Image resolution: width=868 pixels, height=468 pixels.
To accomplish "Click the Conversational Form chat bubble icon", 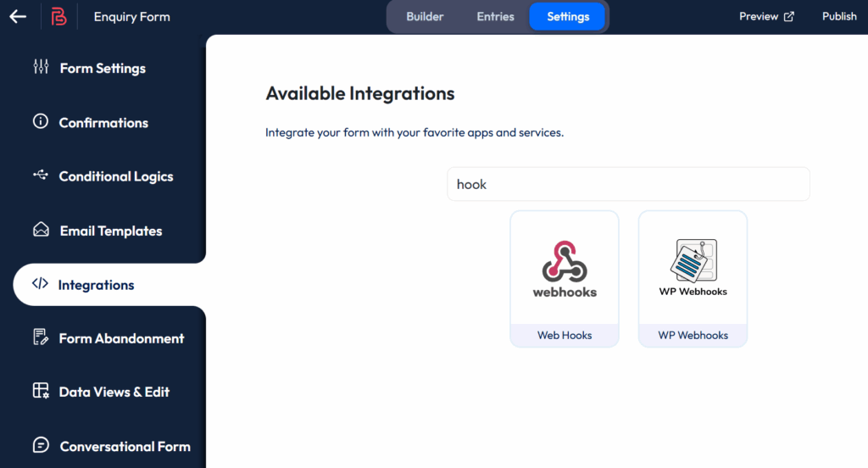I will pyautogui.click(x=41, y=445).
